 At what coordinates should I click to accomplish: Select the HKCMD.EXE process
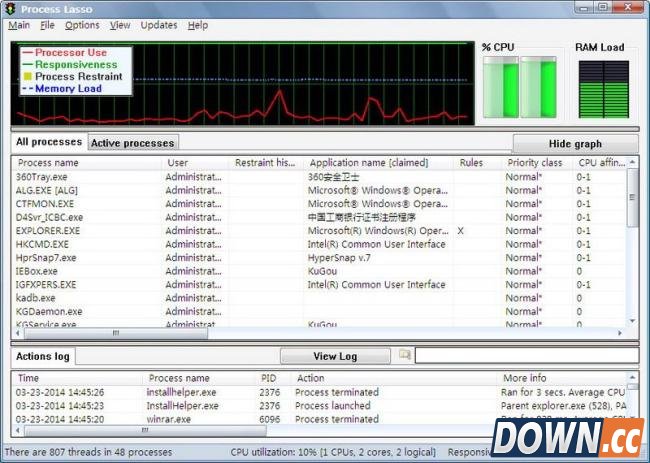319,244
